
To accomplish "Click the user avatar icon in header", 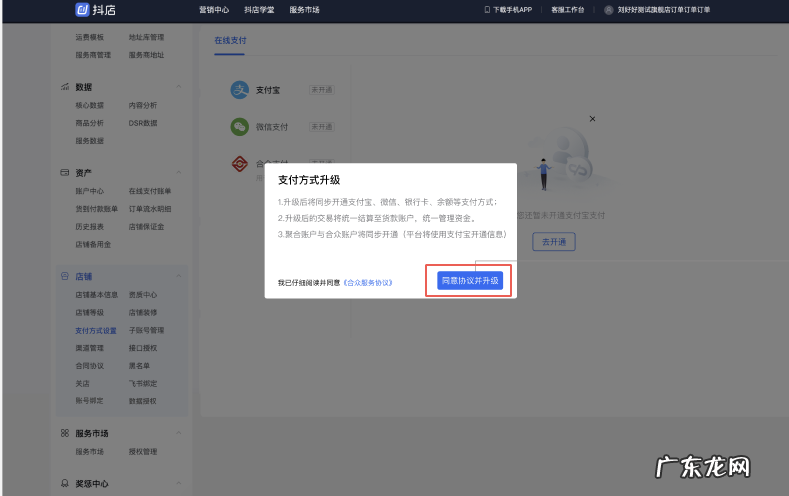I will [x=608, y=10].
